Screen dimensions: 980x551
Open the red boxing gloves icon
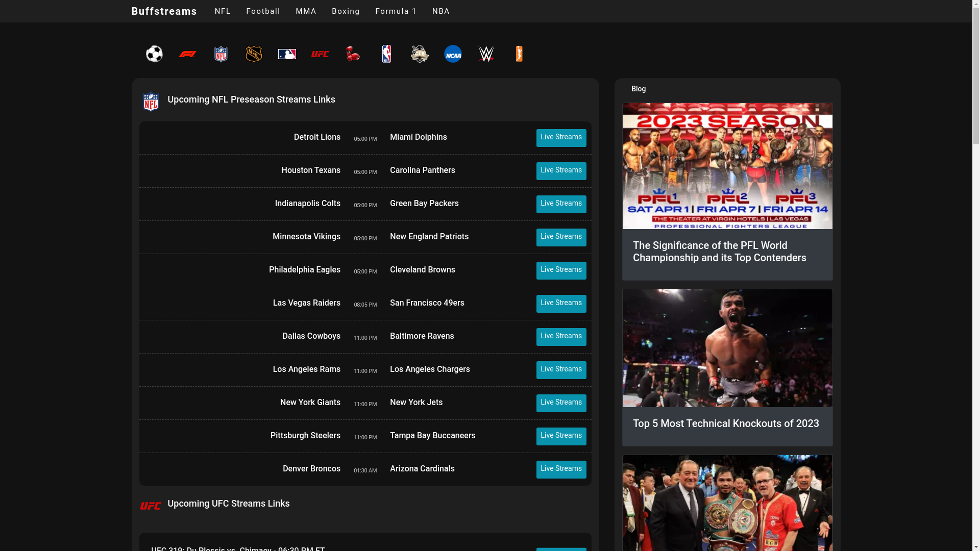pyautogui.click(x=353, y=54)
